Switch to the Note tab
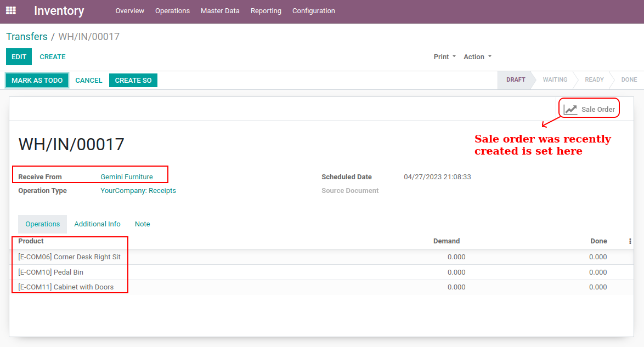 [x=142, y=224]
